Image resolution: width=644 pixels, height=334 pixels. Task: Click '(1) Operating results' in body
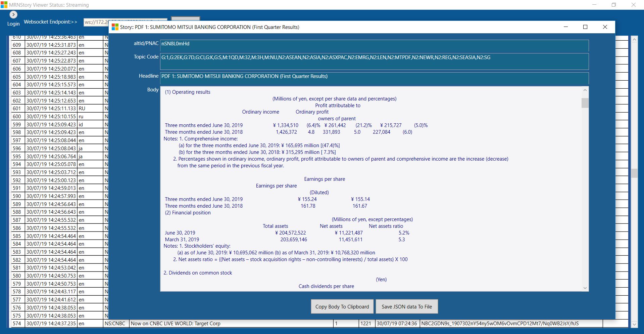188,92
